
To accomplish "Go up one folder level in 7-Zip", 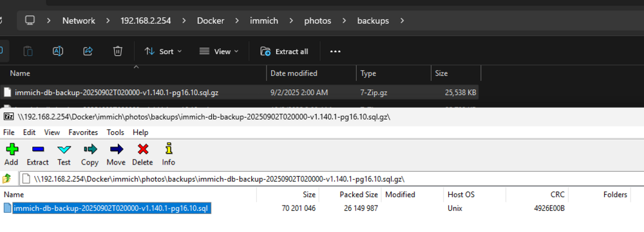I will tap(7, 179).
